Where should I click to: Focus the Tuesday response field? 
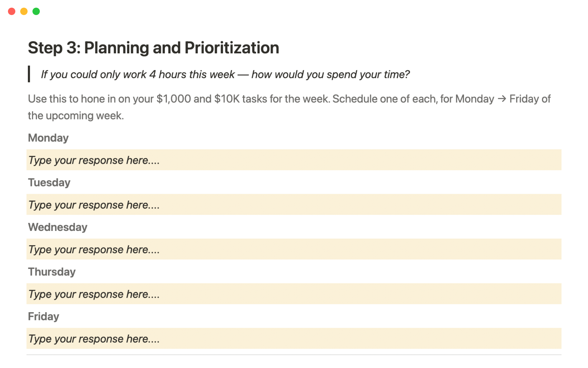[293, 205]
